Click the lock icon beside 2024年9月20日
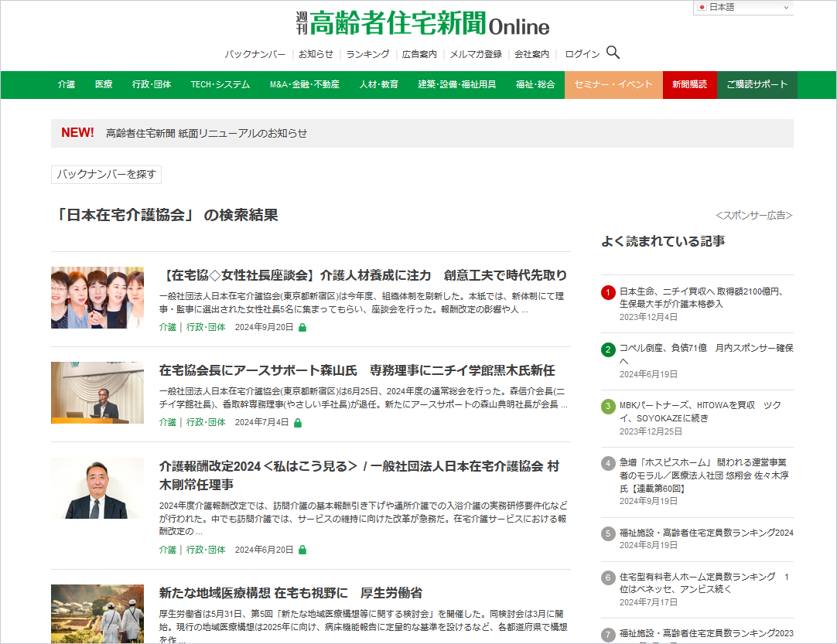 tap(302, 327)
